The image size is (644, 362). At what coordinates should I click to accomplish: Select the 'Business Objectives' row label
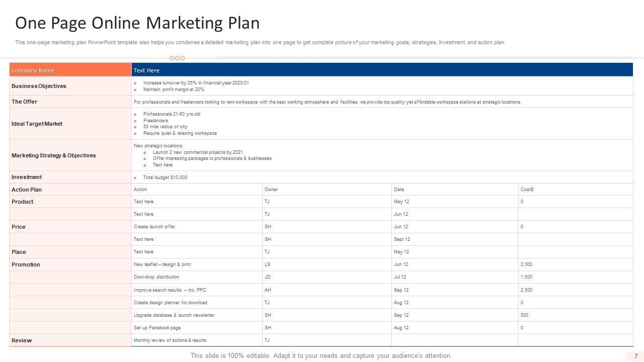[39, 86]
